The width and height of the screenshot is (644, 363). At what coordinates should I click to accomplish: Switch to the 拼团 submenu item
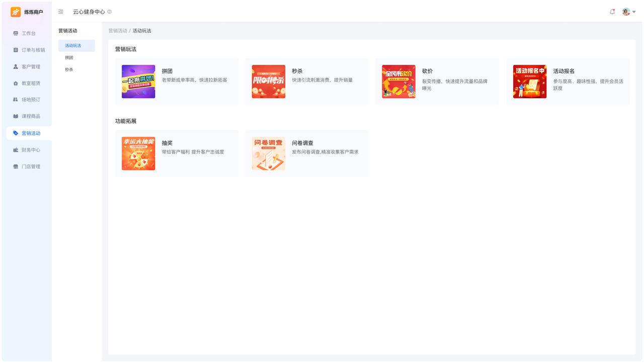point(69,58)
